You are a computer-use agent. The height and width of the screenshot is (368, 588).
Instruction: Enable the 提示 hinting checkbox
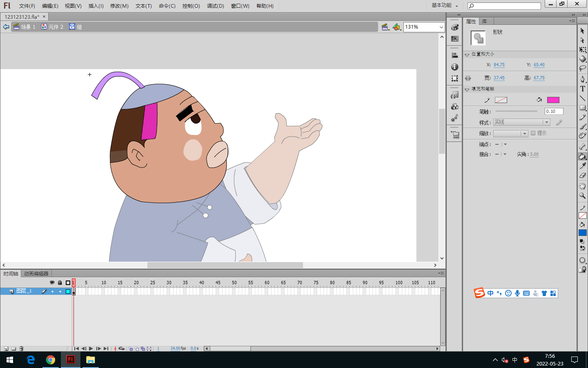click(533, 133)
